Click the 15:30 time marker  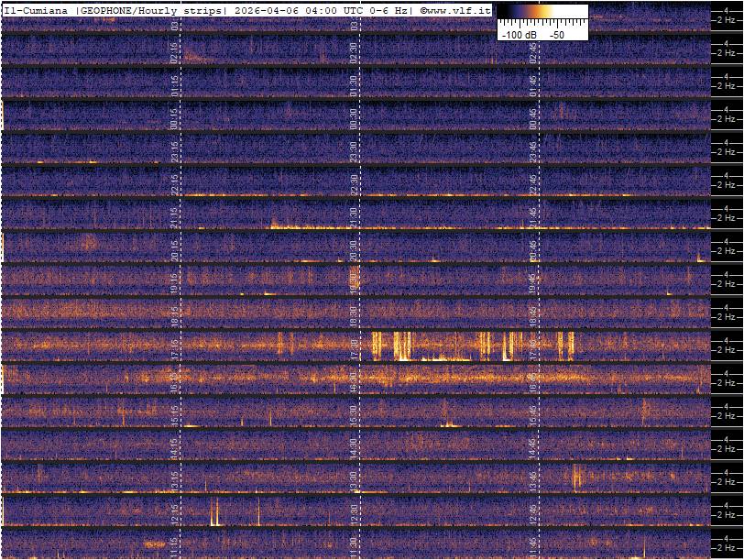coord(354,414)
